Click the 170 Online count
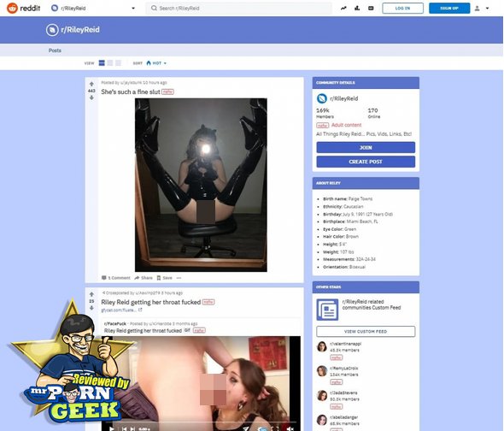This screenshot has width=504, height=431. [x=374, y=113]
